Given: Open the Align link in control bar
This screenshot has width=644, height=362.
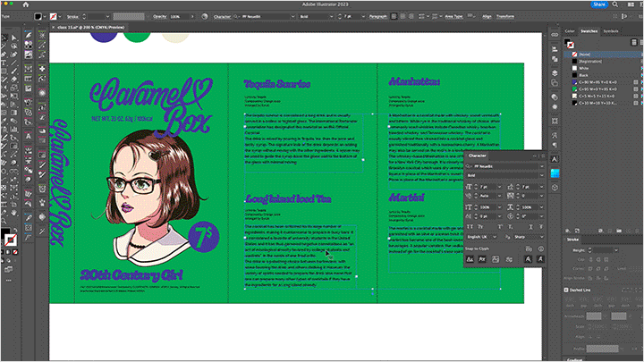Looking at the screenshot, I should [x=487, y=16].
